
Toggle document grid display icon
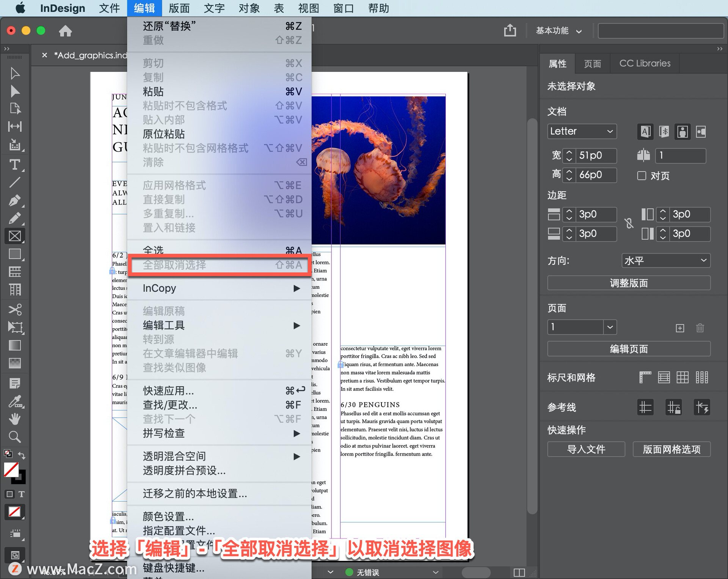682,378
